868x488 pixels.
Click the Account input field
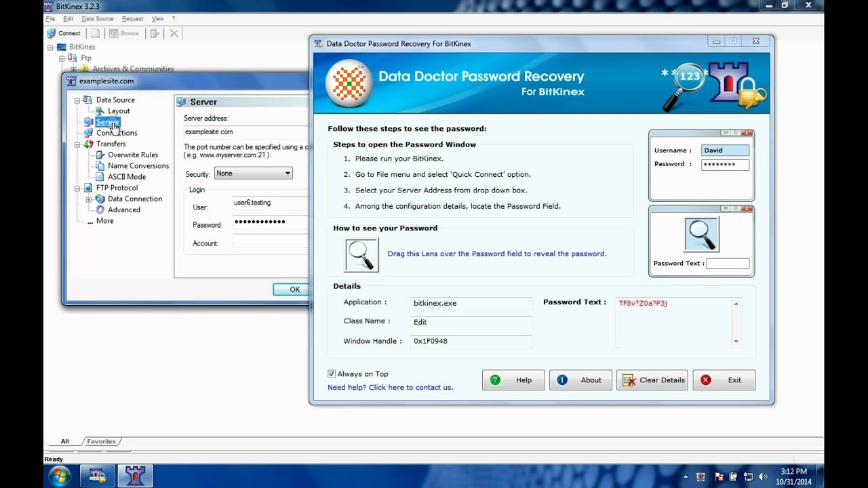271,242
